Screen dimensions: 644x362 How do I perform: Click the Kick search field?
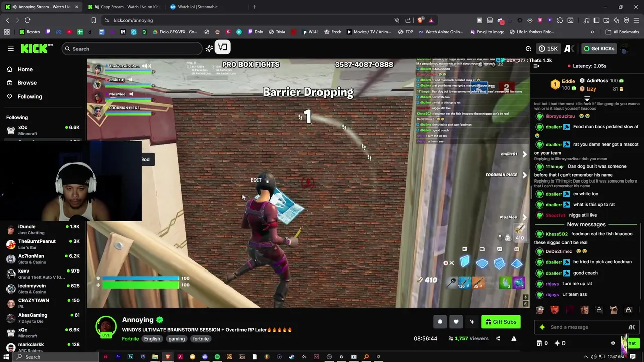pos(132,49)
